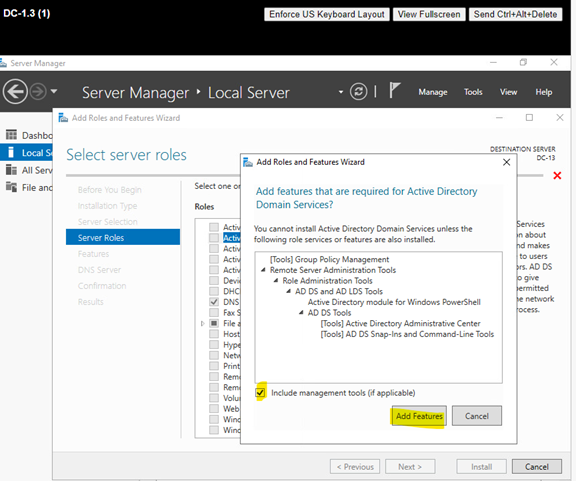Click Send Ctrl+Alt+Delete button

click(515, 14)
